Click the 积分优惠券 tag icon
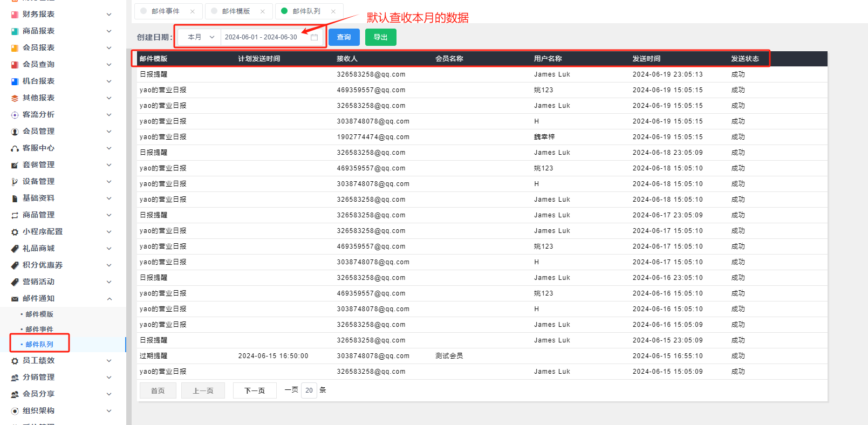 point(15,265)
